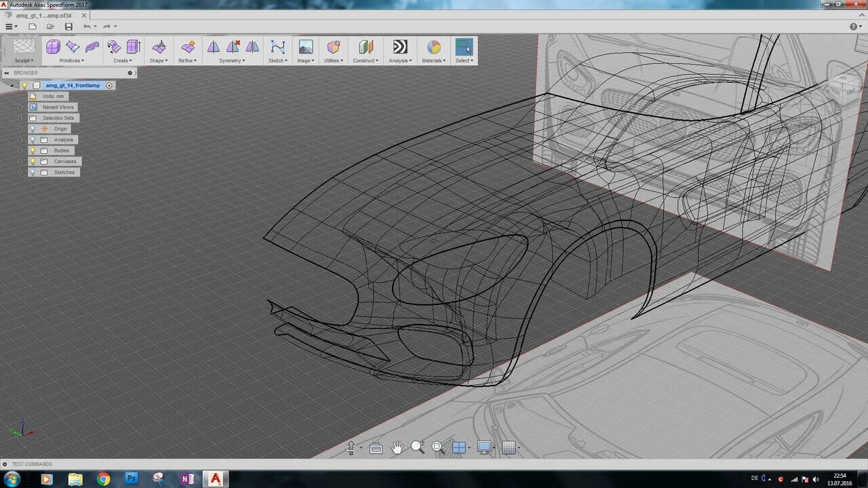Click the Select tool icon
Screen dimensions: 868x488
click(464, 47)
